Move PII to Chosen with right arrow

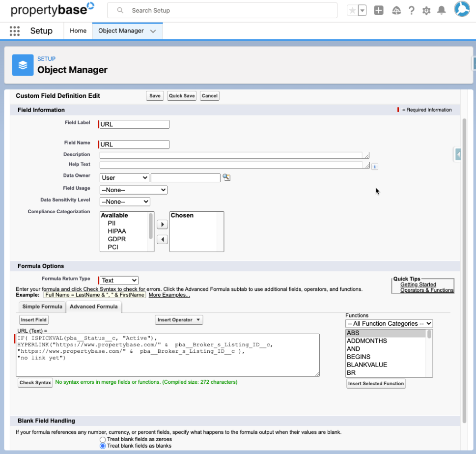[x=162, y=224]
